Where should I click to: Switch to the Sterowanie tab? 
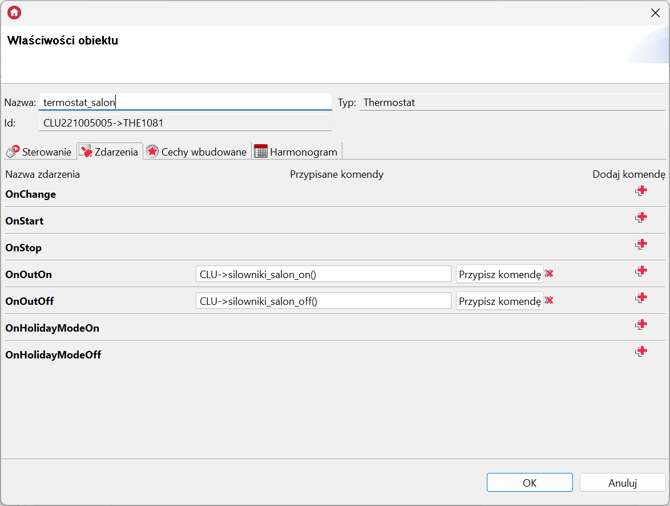click(39, 152)
